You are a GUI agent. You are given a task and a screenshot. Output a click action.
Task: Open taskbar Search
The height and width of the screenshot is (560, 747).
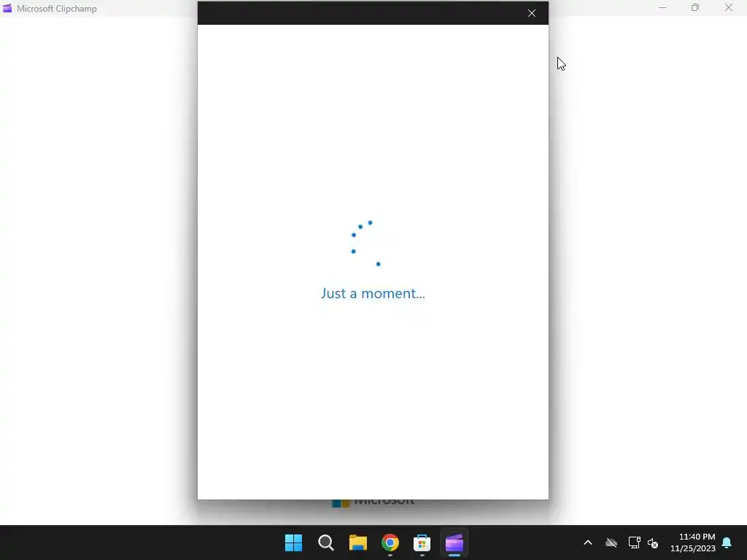click(326, 542)
